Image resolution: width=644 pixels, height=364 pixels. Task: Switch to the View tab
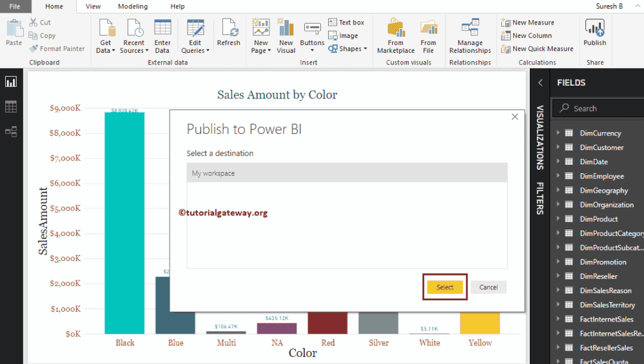pyautogui.click(x=93, y=6)
